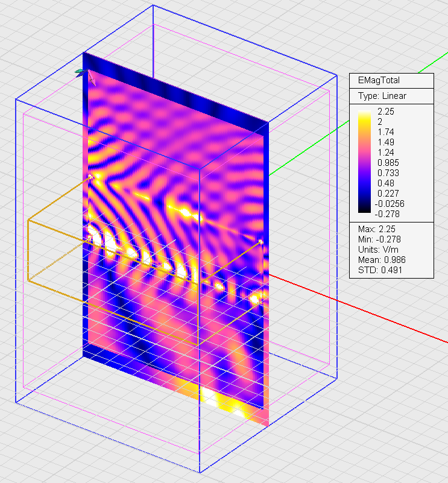Click the 0.733 scale value
This screenshot has width=448, height=483.
pos(388,172)
